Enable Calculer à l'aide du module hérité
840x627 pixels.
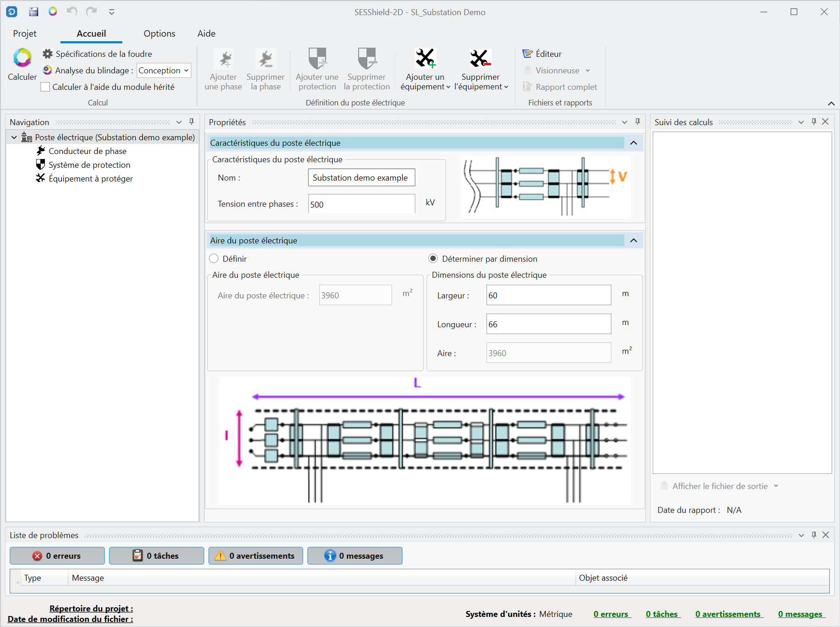click(x=45, y=87)
